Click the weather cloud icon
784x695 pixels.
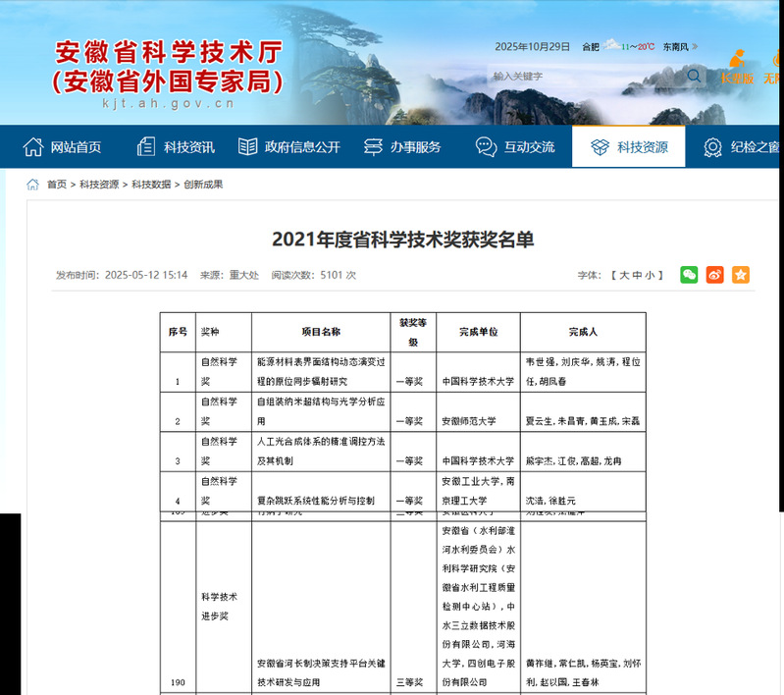(x=610, y=46)
